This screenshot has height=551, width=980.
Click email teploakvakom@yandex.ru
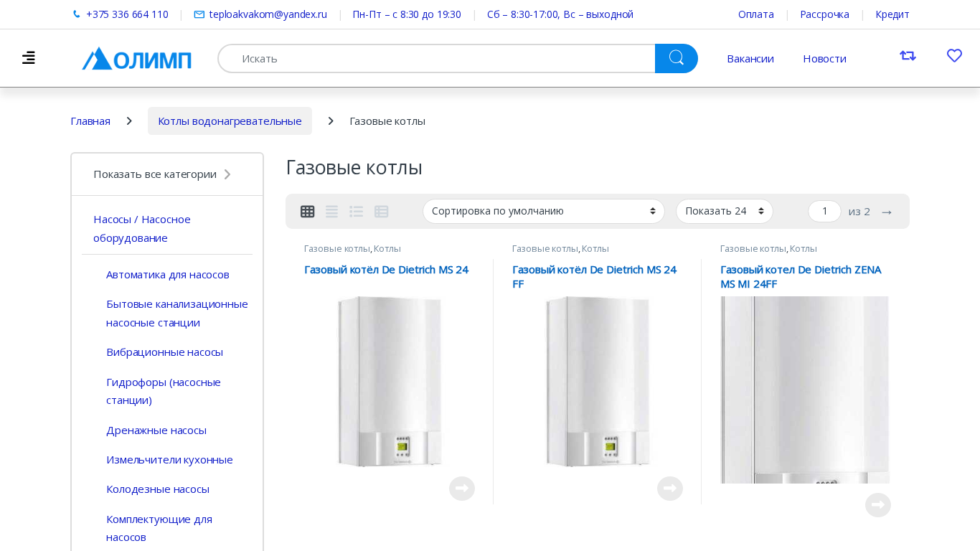click(x=268, y=14)
